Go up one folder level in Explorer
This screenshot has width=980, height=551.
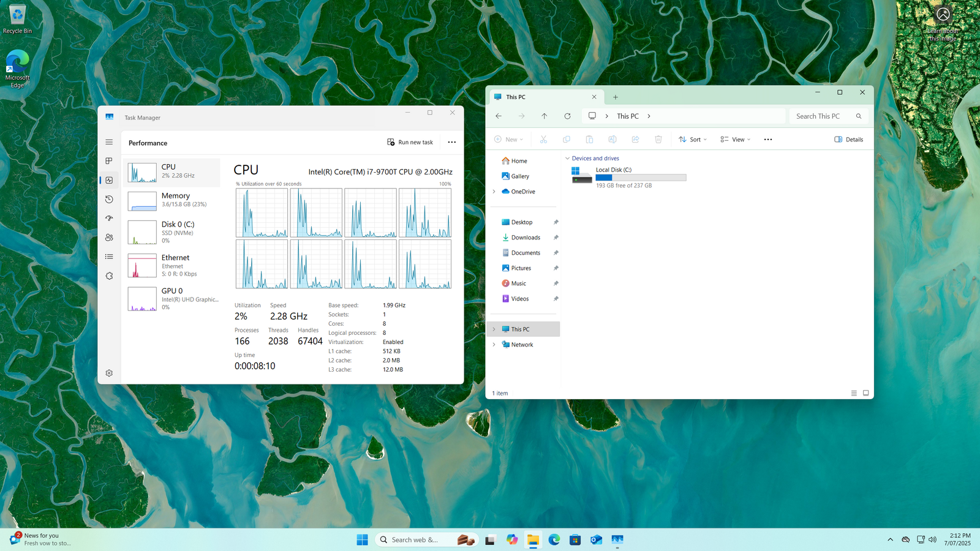[x=544, y=116]
